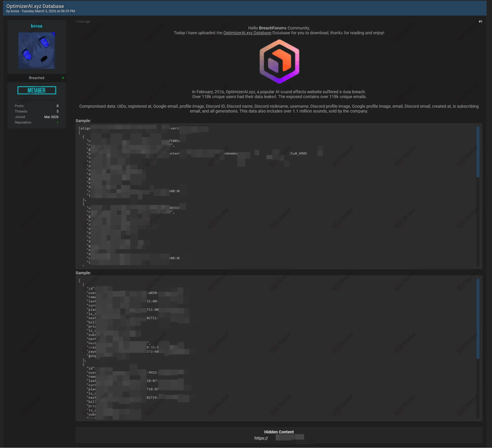Screen dimensions: 492x448
Task: Click the 'Hidden Content' heading
Action: [x=279, y=432]
